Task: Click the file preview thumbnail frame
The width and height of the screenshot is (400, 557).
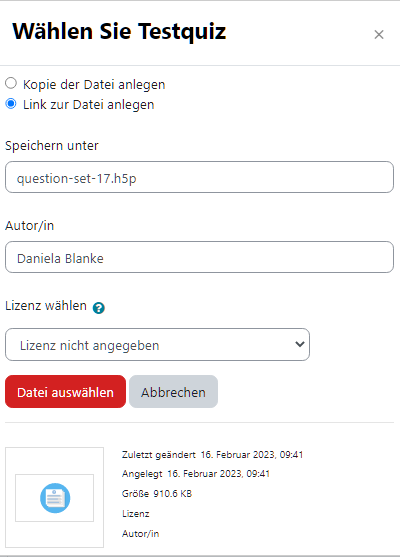Action: click(x=54, y=497)
